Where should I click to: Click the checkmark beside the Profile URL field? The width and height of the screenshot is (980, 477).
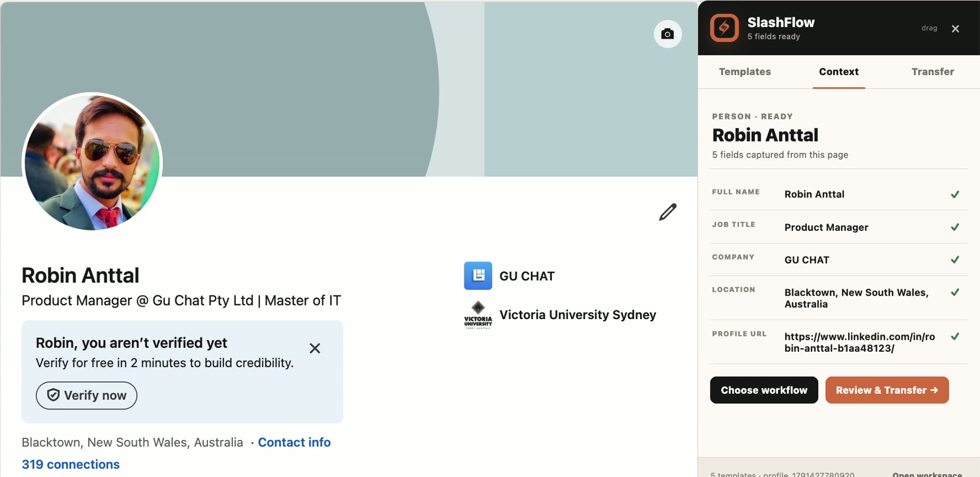pos(955,337)
